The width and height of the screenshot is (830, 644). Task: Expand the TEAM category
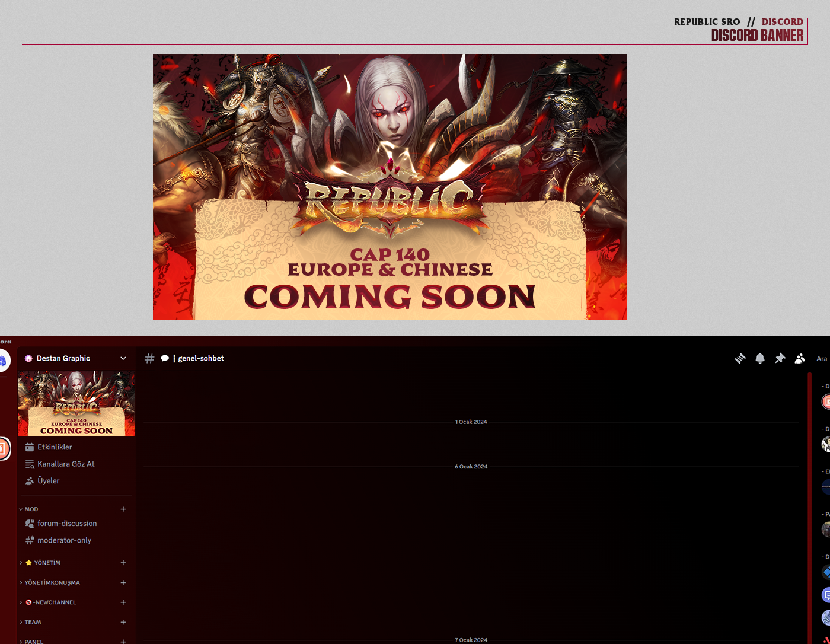[32, 622]
